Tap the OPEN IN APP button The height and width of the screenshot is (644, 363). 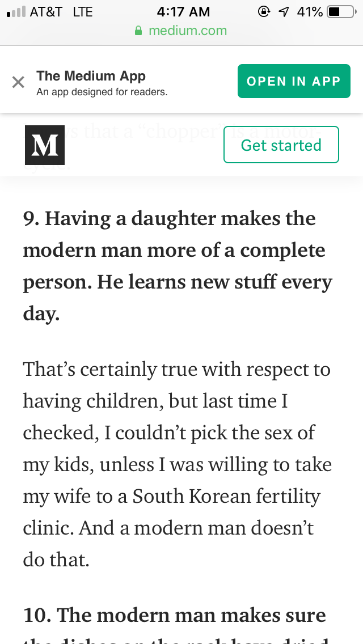(294, 81)
